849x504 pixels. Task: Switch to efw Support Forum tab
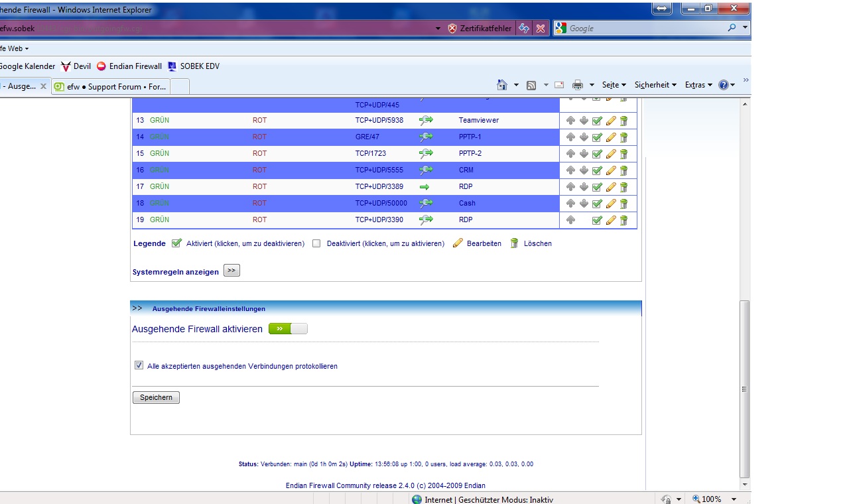click(x=111, y=87)
